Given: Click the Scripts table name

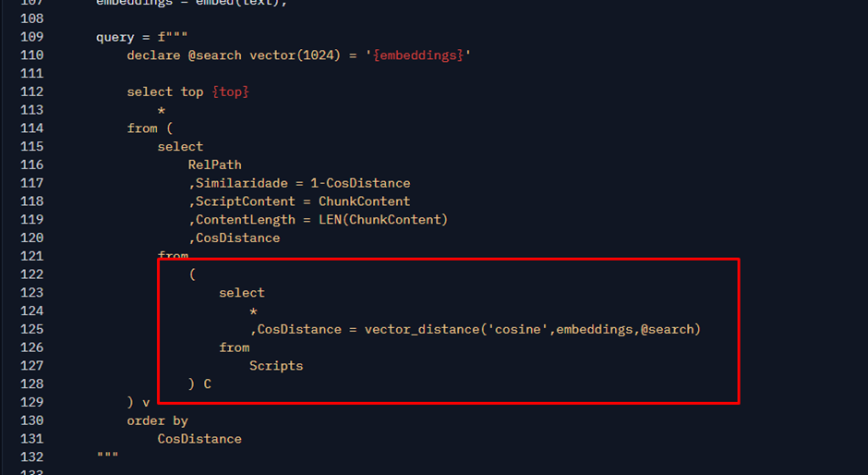Looking at the screenshot, I should pyautogui.click(x=276, y=366).
